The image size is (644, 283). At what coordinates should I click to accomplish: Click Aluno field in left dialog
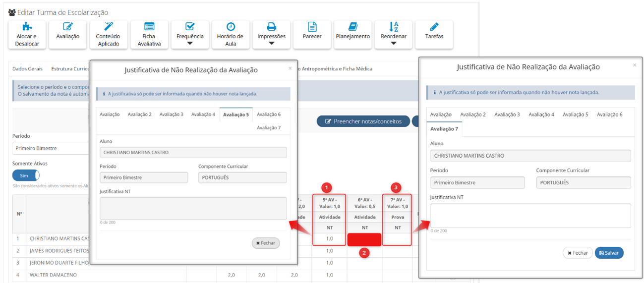pos(193,153)
